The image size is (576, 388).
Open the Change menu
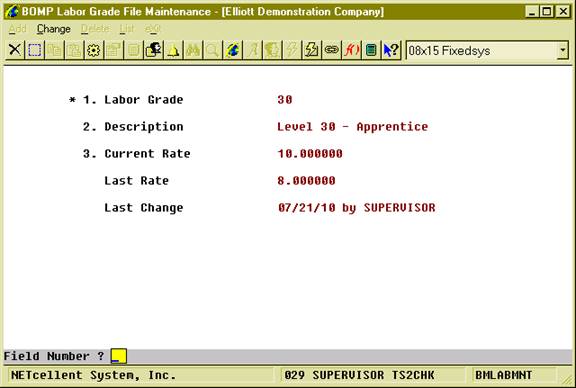[x=54, y=29]
